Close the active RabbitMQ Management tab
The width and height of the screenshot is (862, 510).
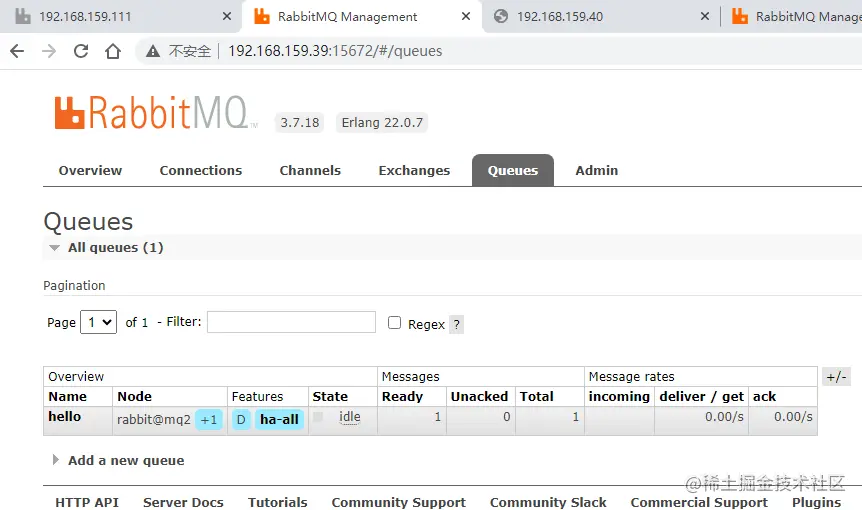[x=466, y=16]
